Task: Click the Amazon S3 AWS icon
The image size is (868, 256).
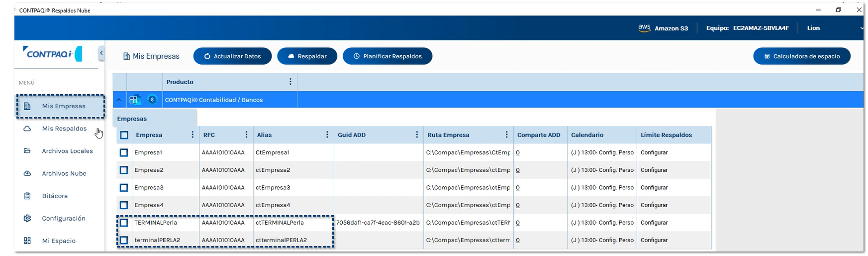Action: (x=644, y=28)
